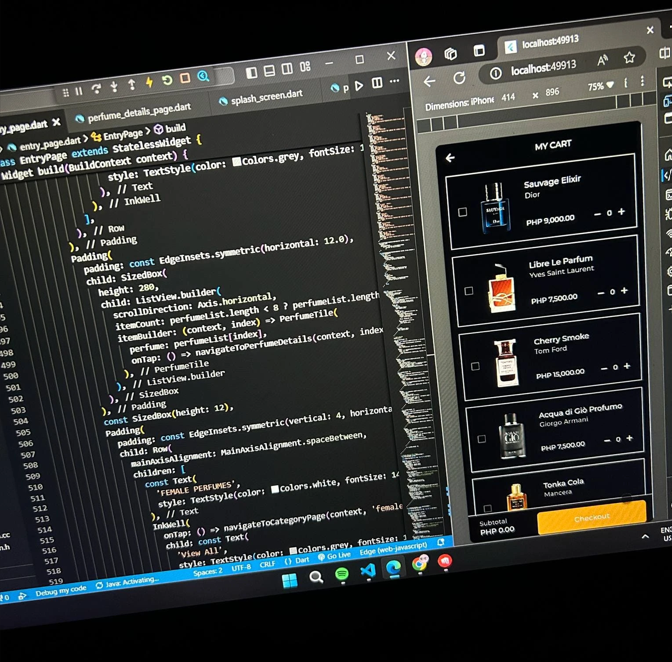This screenshot has width=672, height=662.
Task: Toggle VS Code primary sidebar layout
Action: click(x=252, y=73)
